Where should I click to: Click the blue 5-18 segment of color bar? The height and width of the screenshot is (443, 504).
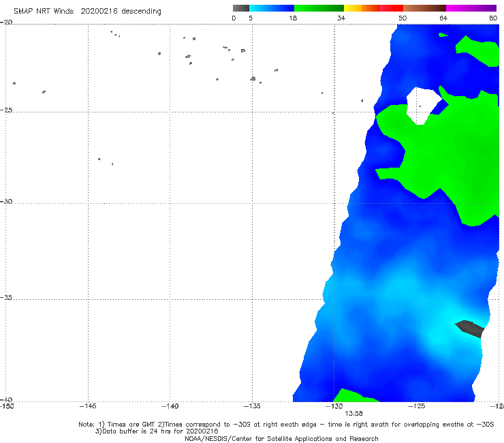click(x=272, y=8)
